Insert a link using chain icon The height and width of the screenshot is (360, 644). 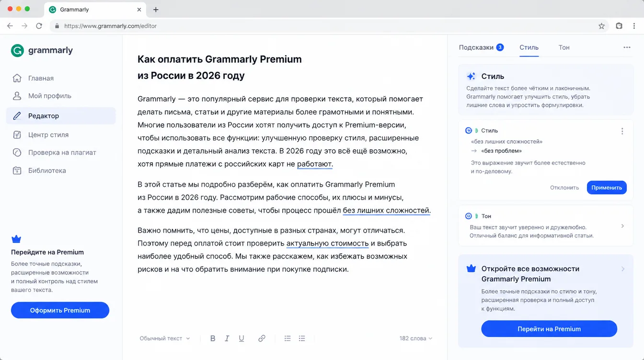point(262,338)
